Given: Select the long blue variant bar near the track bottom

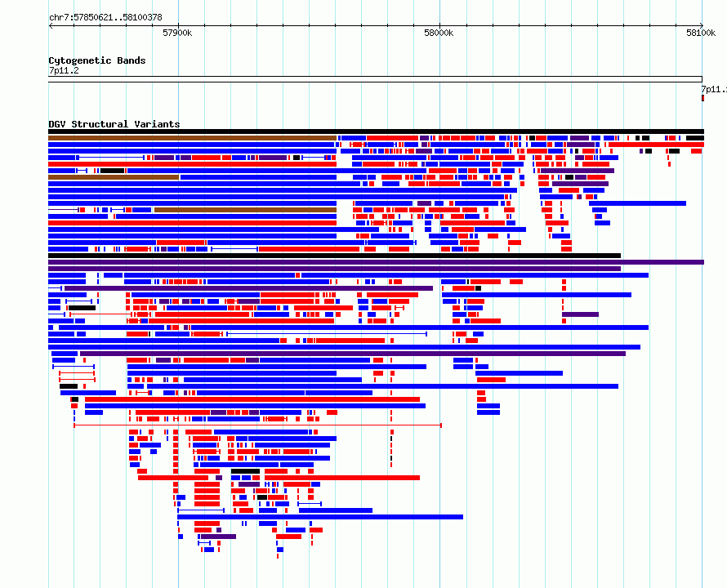Looking at the screenshot, I should click(x=320, y=517).
